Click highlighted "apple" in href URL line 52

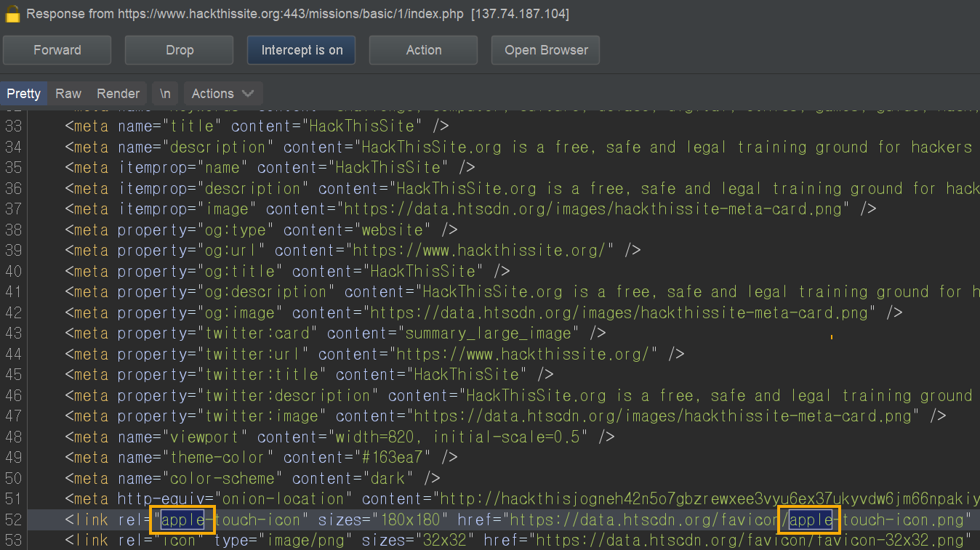[810, 520]
